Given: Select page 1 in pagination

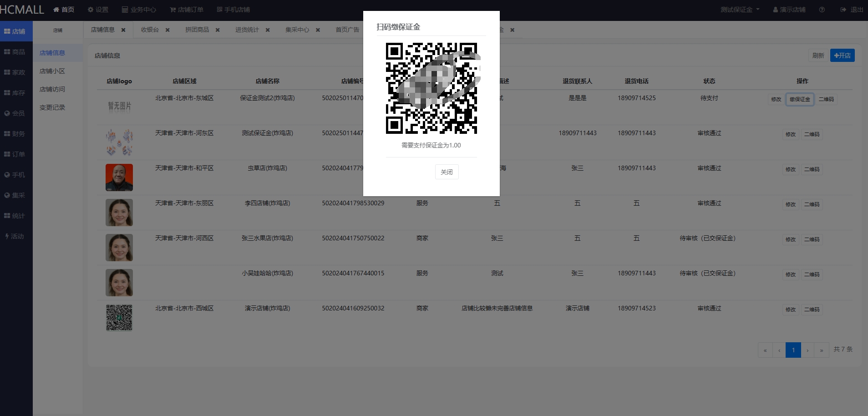Looking at the screenshot, I should [x=793, y=350].
